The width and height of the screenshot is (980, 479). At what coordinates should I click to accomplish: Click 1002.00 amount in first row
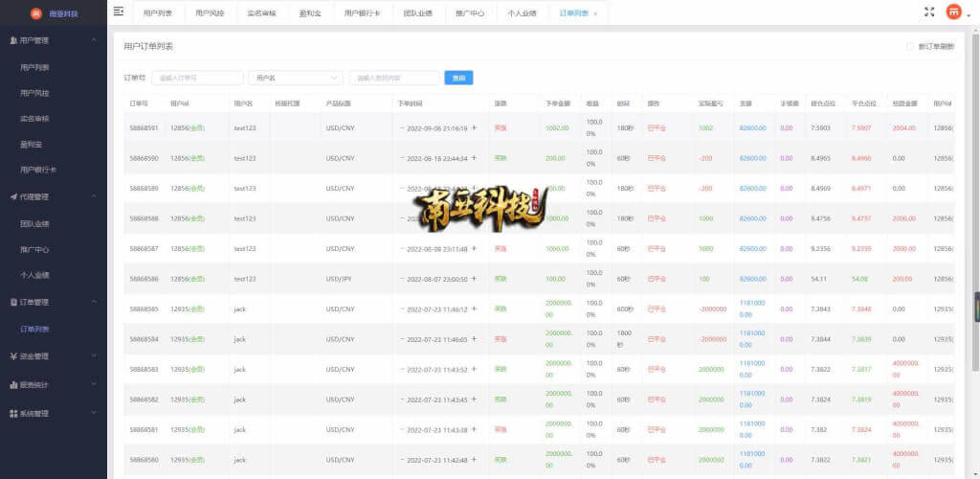(557, 127)
